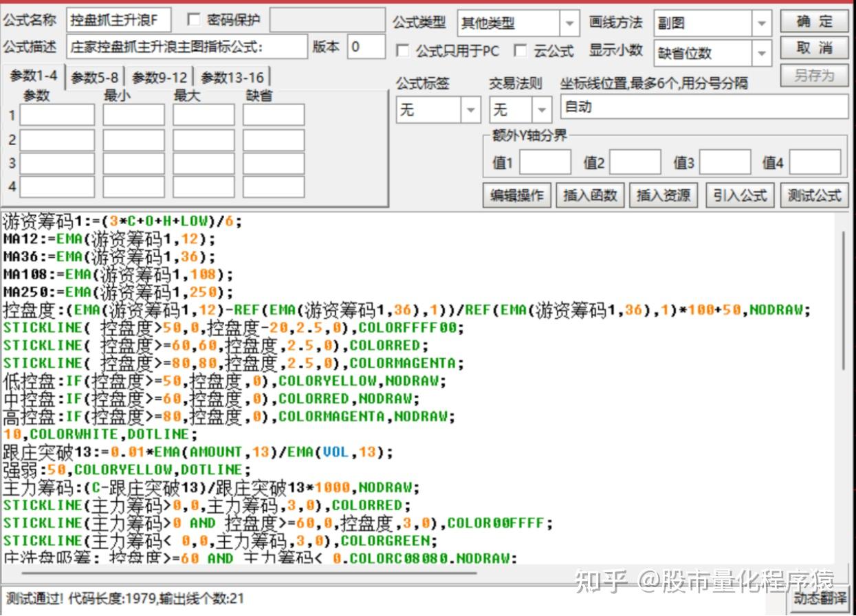Screen dimensions: 856x616
Task: Click the vertical scrollbar of code editor
Action: pos(842,302)
